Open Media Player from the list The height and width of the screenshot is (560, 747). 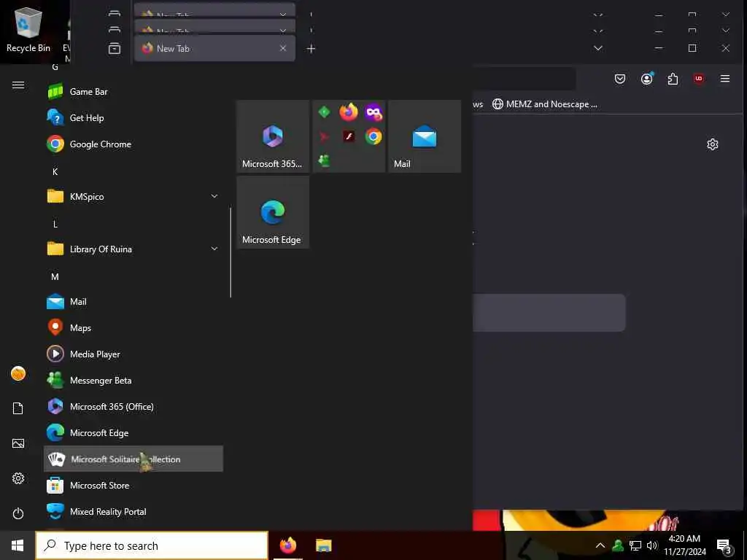133,354
